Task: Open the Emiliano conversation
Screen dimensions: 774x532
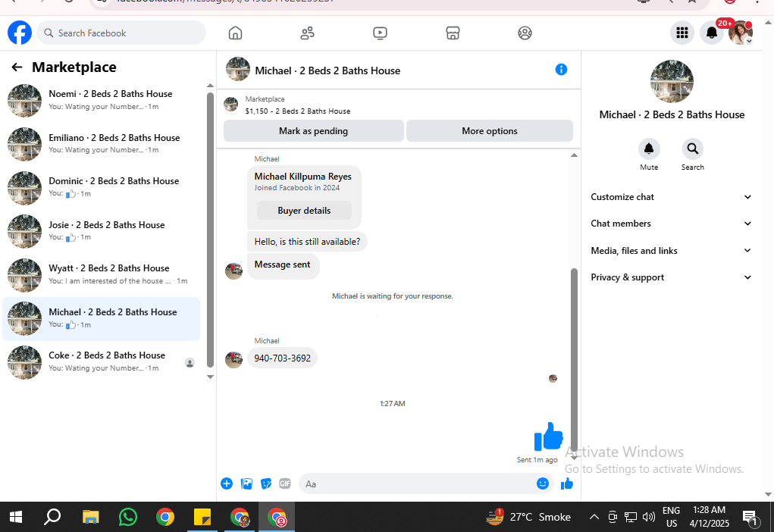Action: point(101,144)
